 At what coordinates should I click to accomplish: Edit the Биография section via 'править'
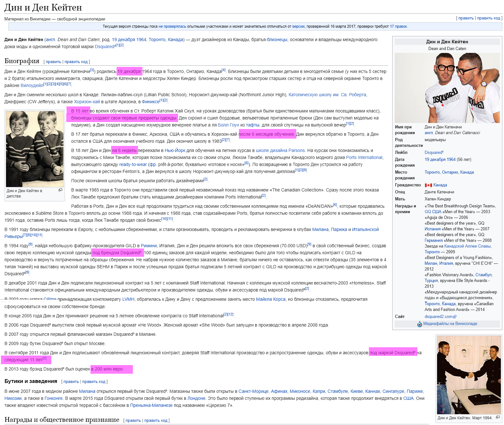[x=53, y=62]
